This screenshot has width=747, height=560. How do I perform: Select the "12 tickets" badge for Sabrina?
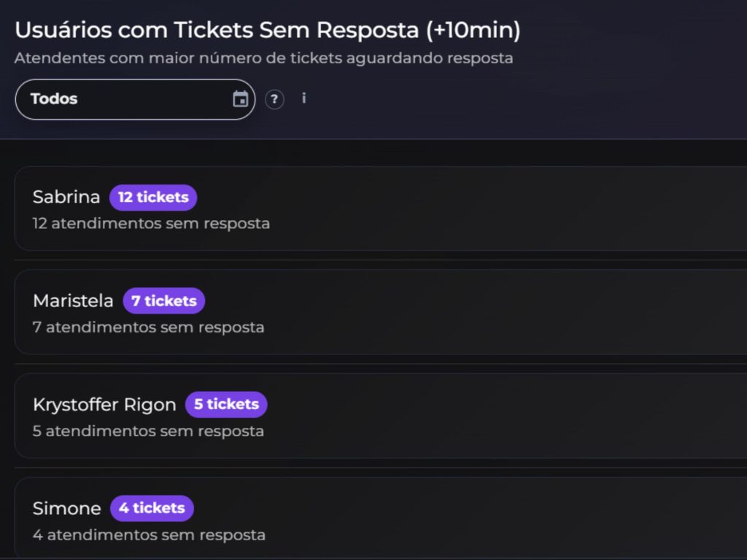coord(153,197)
